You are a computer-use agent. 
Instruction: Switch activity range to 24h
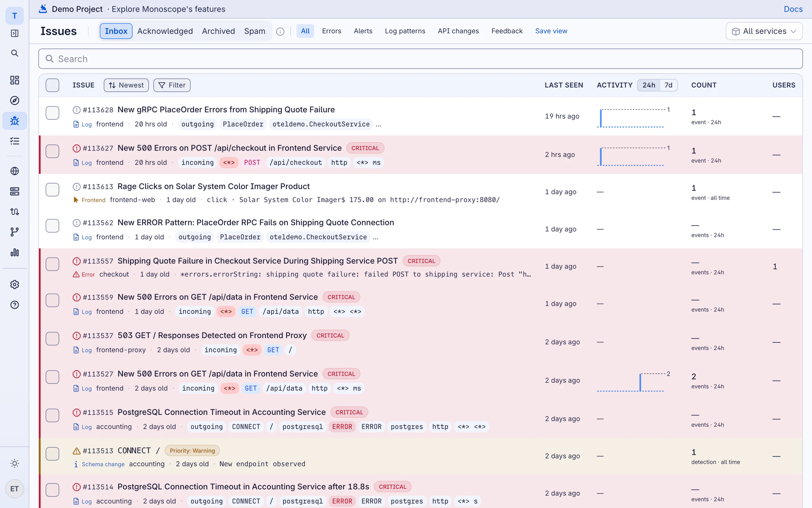coord(648,85)
